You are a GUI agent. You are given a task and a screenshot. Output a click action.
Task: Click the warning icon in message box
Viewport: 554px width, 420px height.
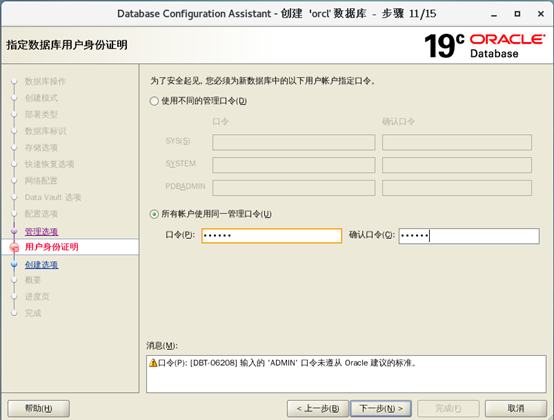pos(153,363)
